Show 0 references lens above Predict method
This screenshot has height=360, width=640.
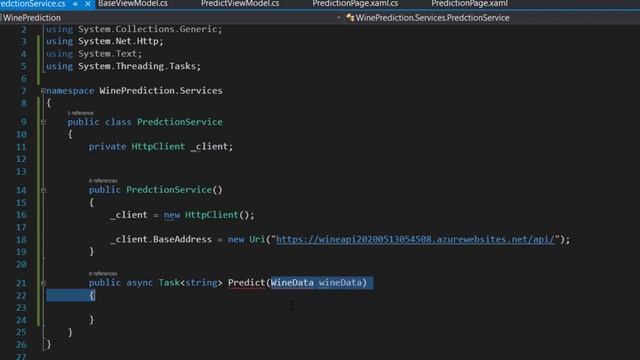tap(103, 273)
